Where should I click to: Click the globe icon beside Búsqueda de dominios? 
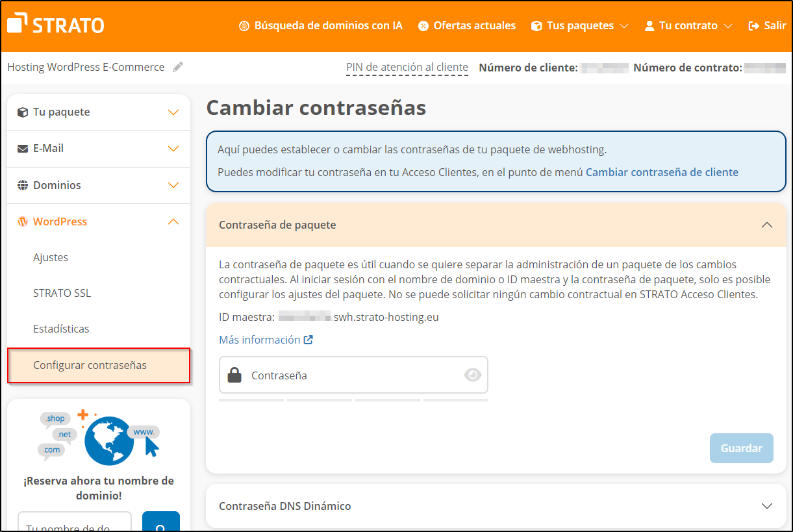tap(244, 25)
